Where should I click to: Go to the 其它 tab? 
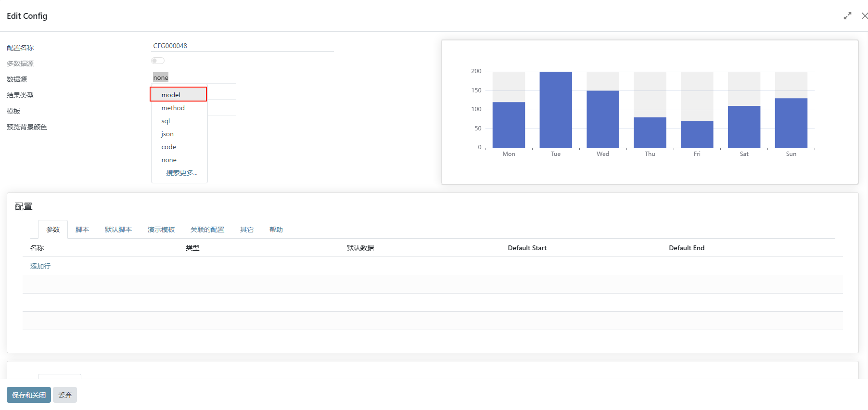click(x=247, y=230)
